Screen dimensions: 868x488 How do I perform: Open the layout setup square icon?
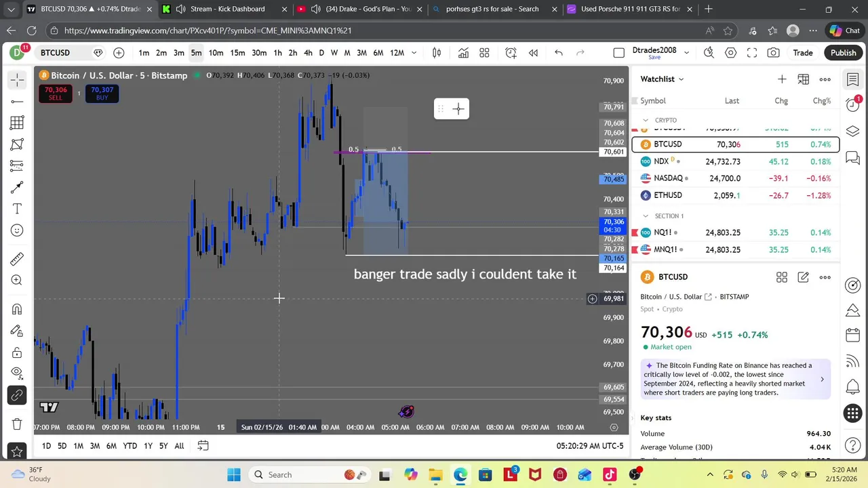[618, 53]
